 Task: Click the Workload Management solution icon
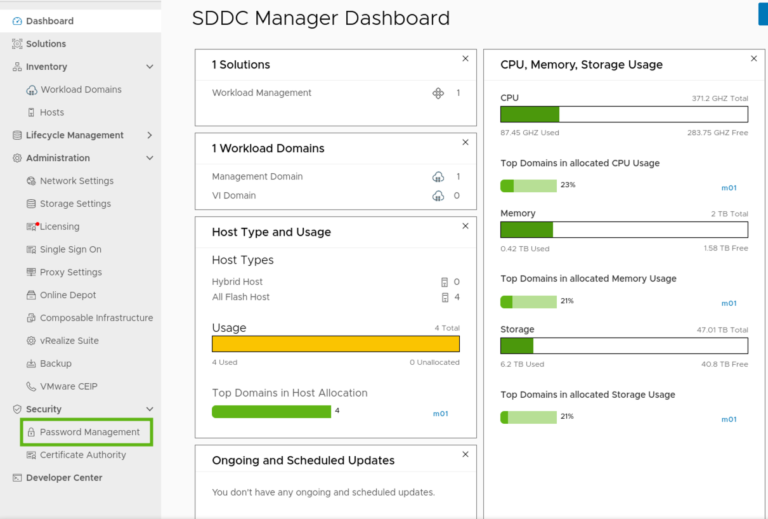pyautogui.click(x=438, y=93)
